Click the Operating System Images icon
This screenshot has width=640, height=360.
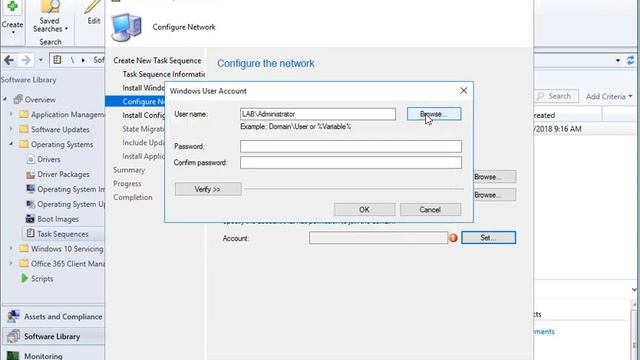tap(31, 189)
